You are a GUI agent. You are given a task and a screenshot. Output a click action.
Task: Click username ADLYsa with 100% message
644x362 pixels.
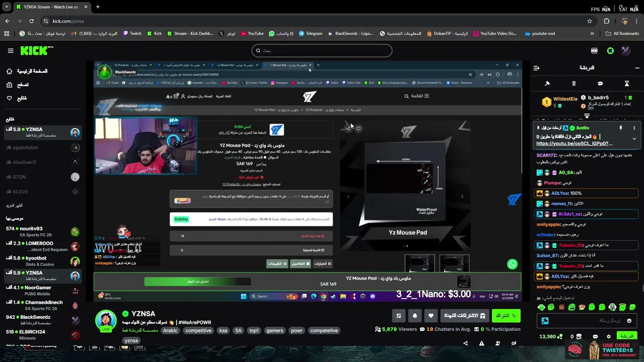(x=559, y=193)
